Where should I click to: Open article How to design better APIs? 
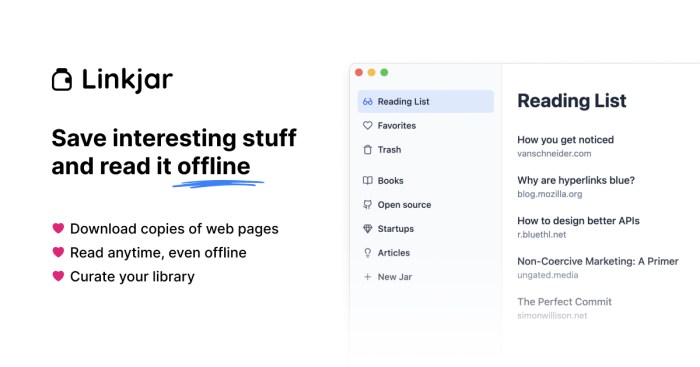(578, 221)
